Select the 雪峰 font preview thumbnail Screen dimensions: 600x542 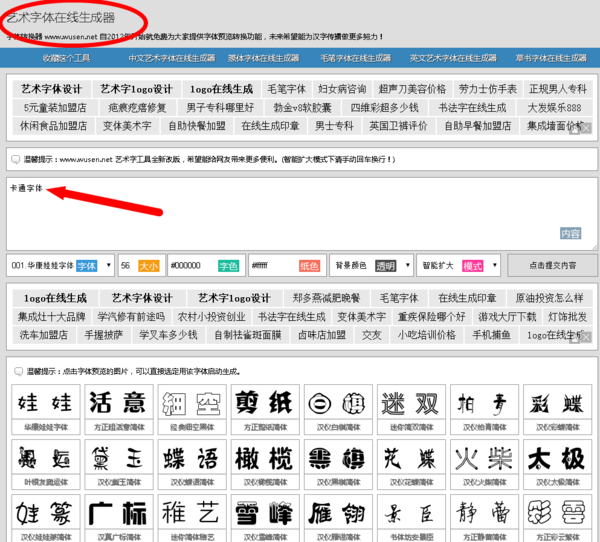coord(265,518)
